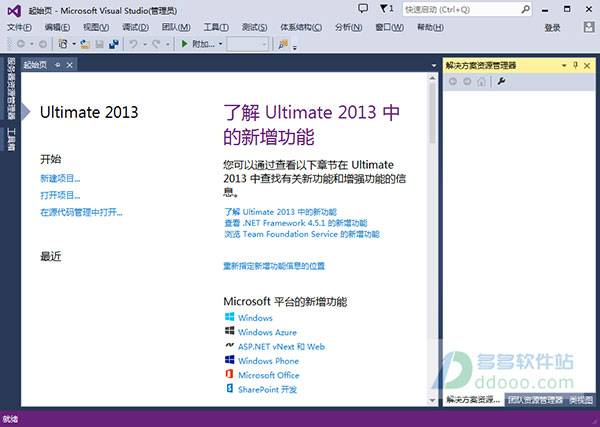600x427 pixels.
Task: Open New Project dropdown arrow
Action: tap(74, 44)
